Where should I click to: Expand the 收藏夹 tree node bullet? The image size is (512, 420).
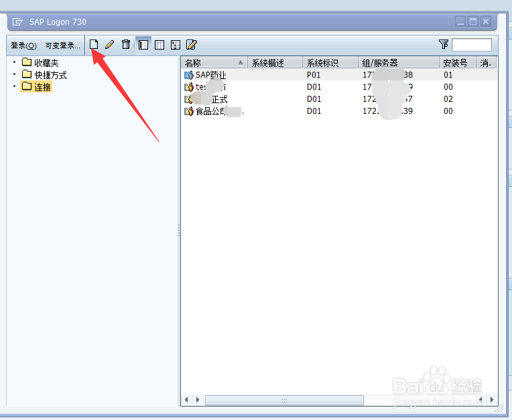coord(14,62)
